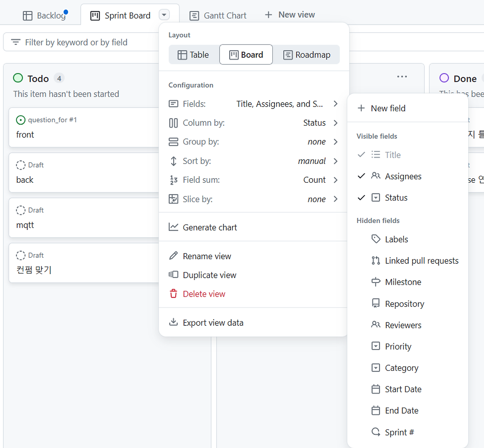Click the Repository field icon

pos(376,303)
